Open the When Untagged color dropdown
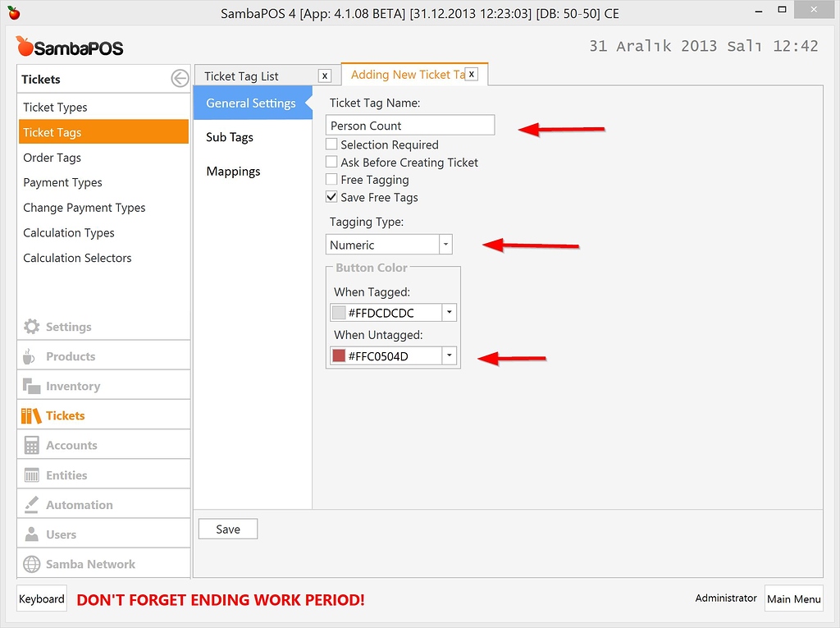840x628 pixels. tap(449, 355)
